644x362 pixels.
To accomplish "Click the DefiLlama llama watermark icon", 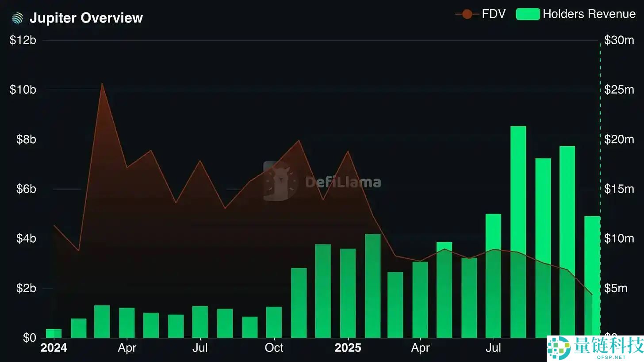I will (278, 181).
